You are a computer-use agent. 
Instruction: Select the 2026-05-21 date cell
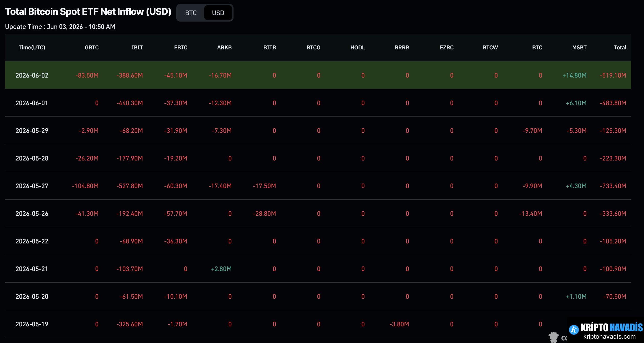click(x=32, y=269)
